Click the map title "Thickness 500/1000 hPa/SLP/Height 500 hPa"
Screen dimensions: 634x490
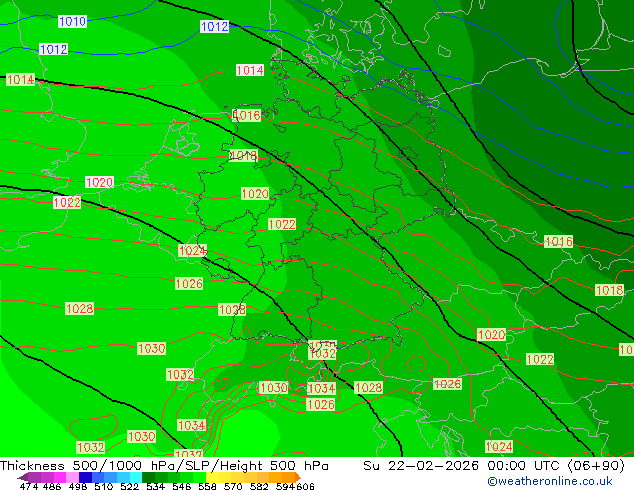click(x=164, y=466)
